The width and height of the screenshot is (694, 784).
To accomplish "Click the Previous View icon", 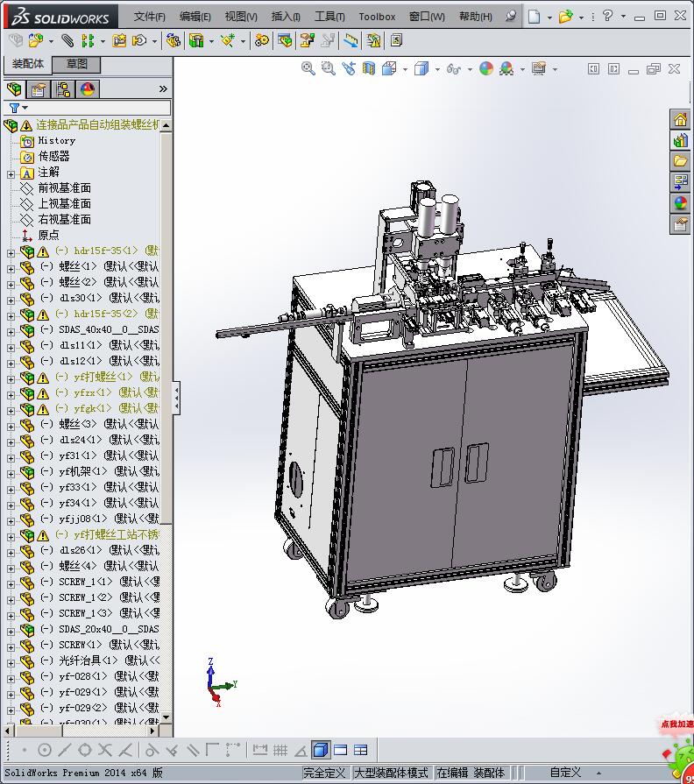I will pos(349,68).
